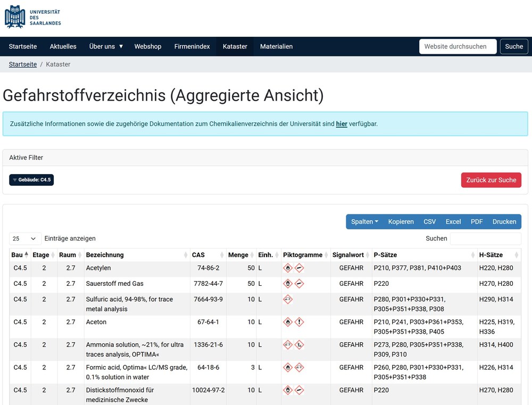Click the table 'Suchen' filter input field
The image size is (532, 405).
coord(485,238)
